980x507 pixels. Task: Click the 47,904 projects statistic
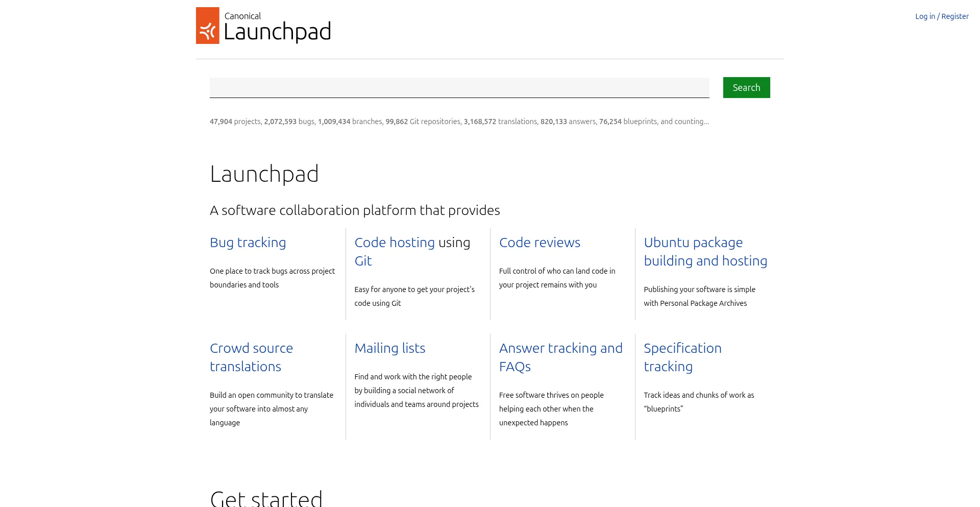[235, 122]
